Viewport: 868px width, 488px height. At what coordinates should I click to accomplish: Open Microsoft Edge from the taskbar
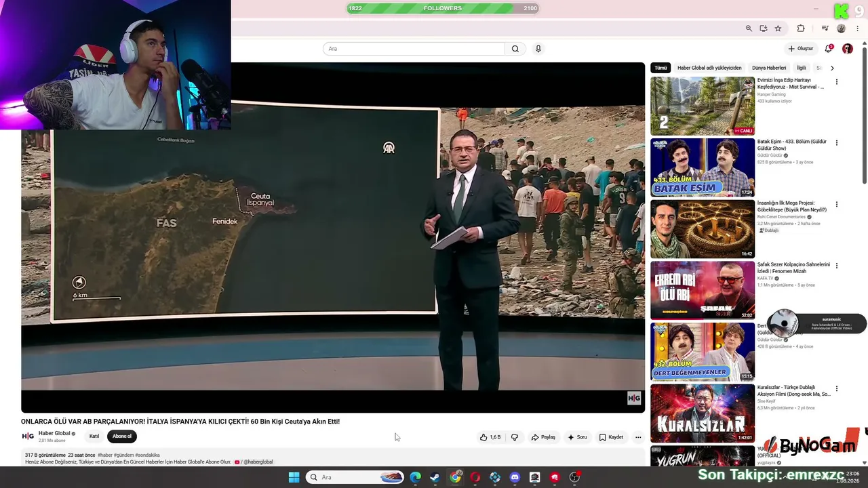[x=415, y=477]
